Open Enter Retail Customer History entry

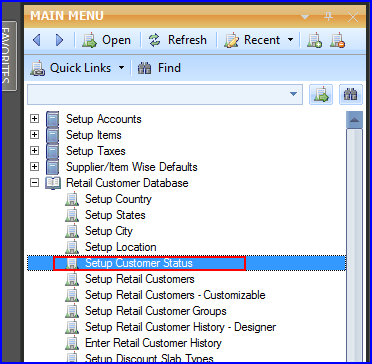pos(153,343)
